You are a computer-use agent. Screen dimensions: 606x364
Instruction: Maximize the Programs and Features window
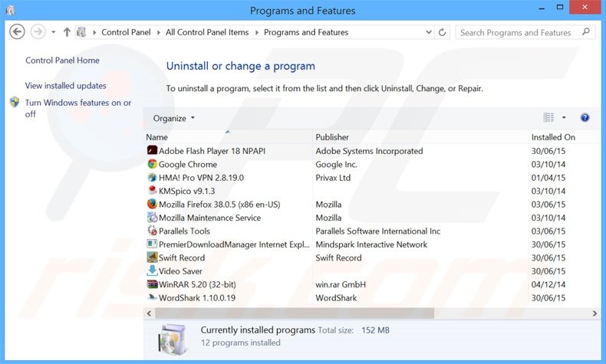[560, 7]
